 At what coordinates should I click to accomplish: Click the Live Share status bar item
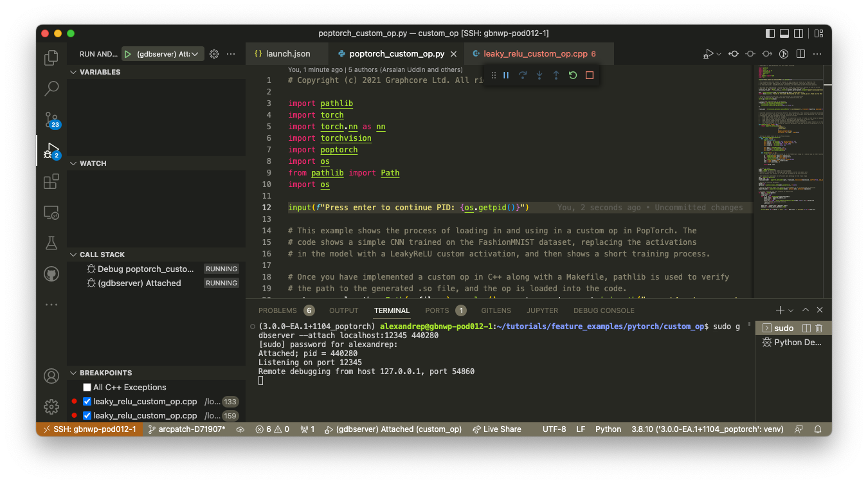(497, 429)
